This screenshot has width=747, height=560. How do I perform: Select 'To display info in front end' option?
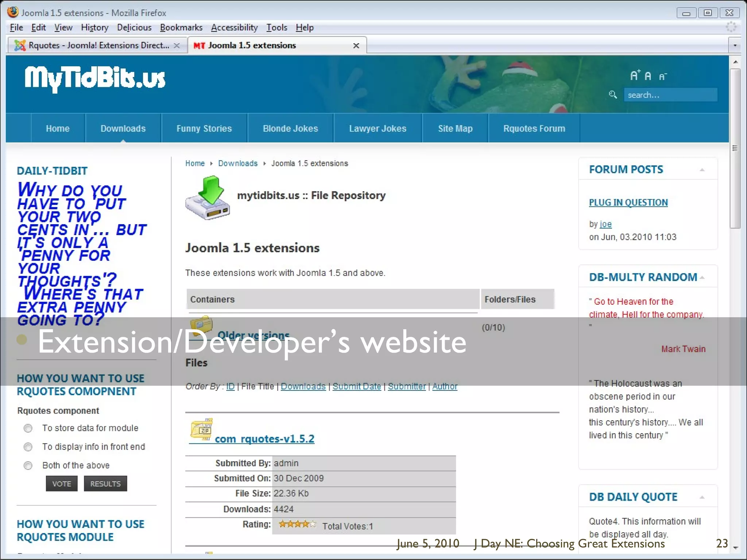click(28, 447)
